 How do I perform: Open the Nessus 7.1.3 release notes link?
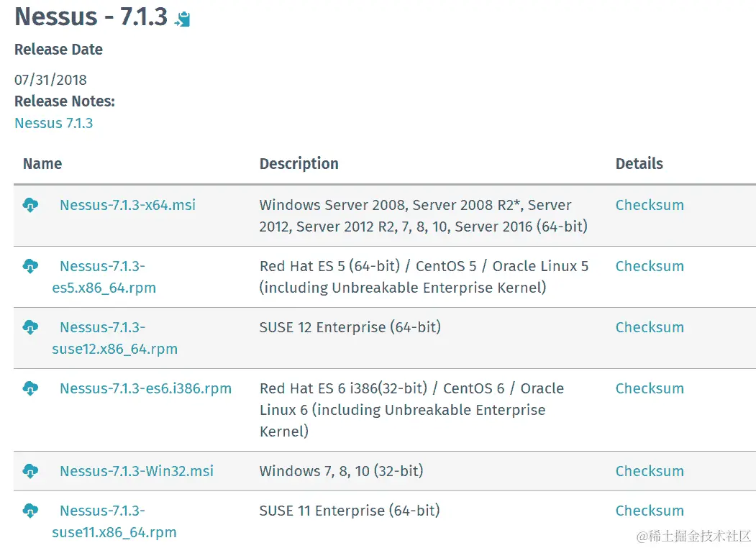click(x=53, y=124)
